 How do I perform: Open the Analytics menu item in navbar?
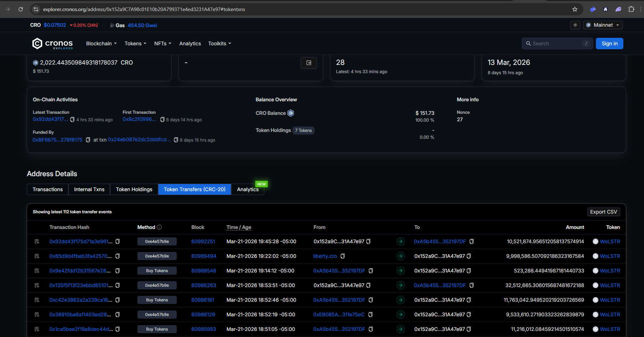190,44
